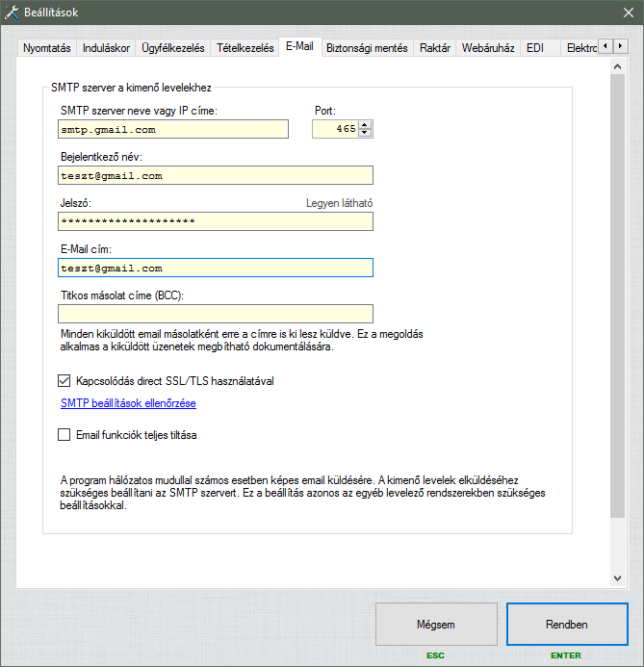Open the partially visible Elektro tab
Image resolution: width=644 pixels, height=667 pixels.
tap(581, 48)
